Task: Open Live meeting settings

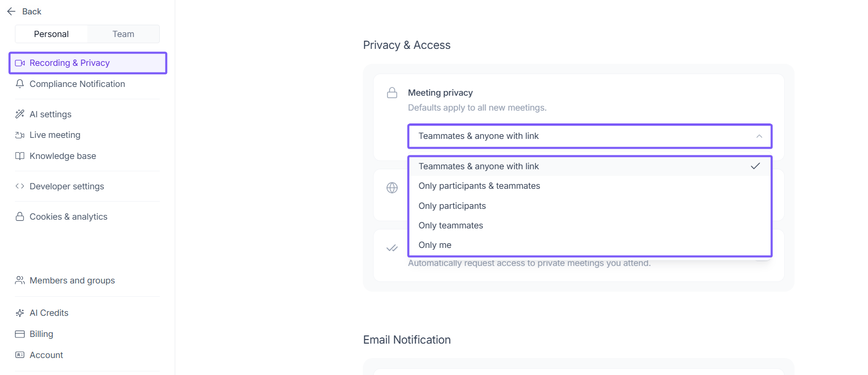Action: point(55,135)
